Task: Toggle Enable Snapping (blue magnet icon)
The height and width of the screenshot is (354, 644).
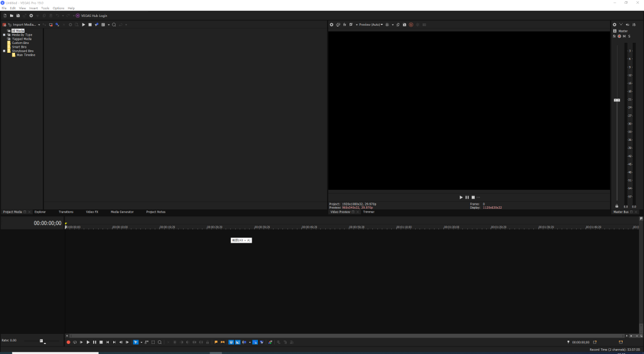Action: [231, 342]
